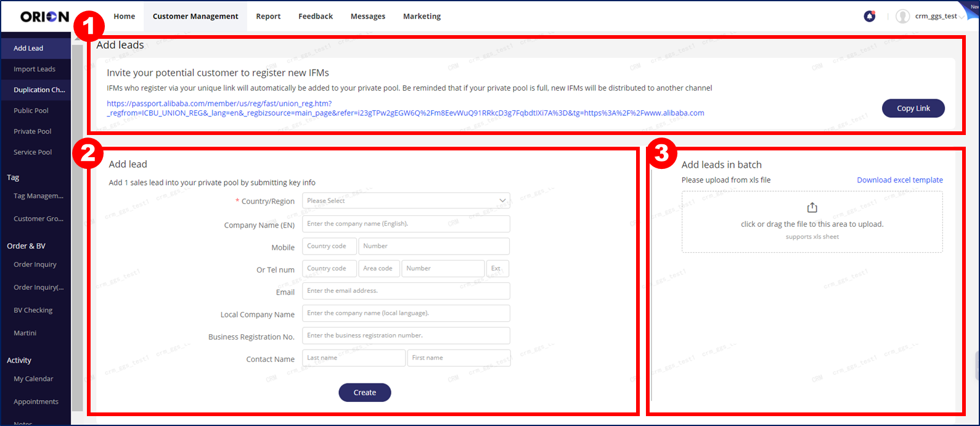Click the Order & BV section header
The image size is (980, 426).
[x=26, y=246]
